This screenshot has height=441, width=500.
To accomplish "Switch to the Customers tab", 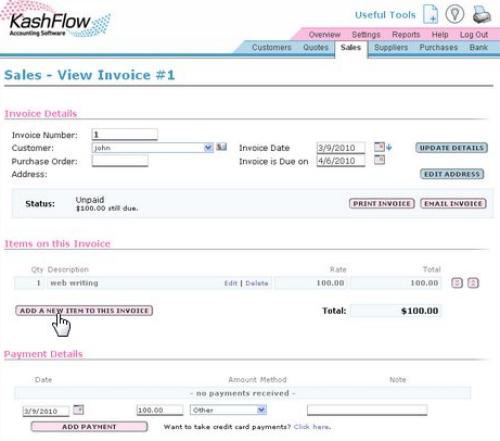I will pyautogui.click(x=271, y=47).
